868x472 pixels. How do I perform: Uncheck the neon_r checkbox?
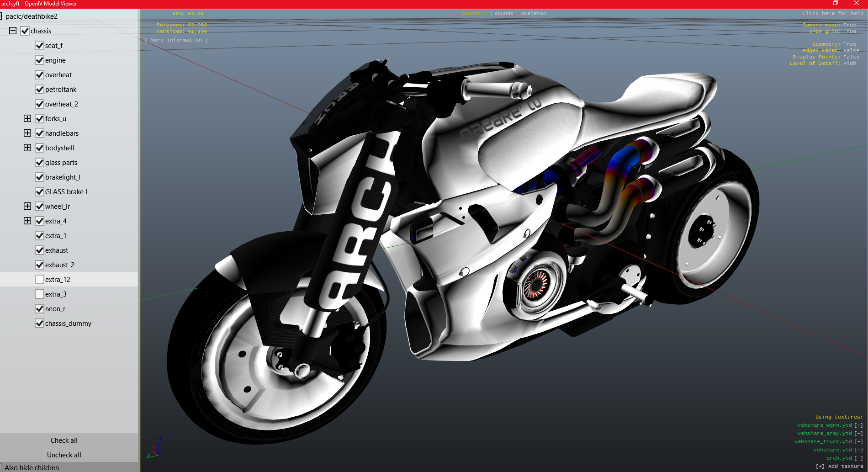[40, 308]
